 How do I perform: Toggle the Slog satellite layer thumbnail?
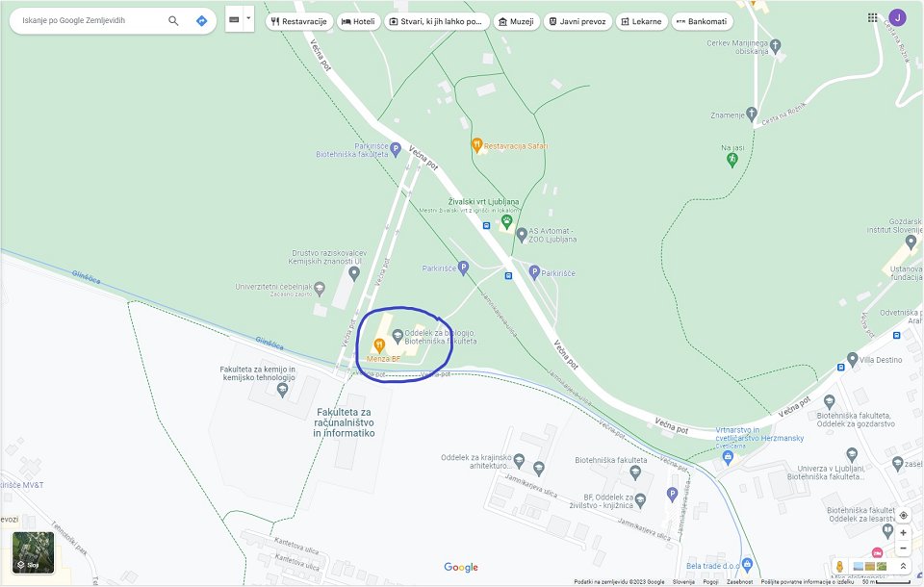pos(33,552)
